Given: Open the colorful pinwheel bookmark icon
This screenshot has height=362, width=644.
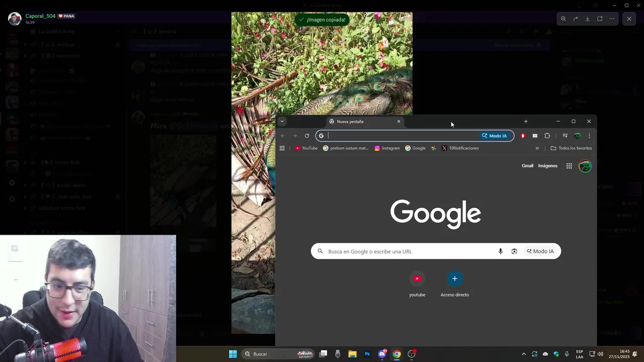Looking at the screenshot, I should point(434,148).
